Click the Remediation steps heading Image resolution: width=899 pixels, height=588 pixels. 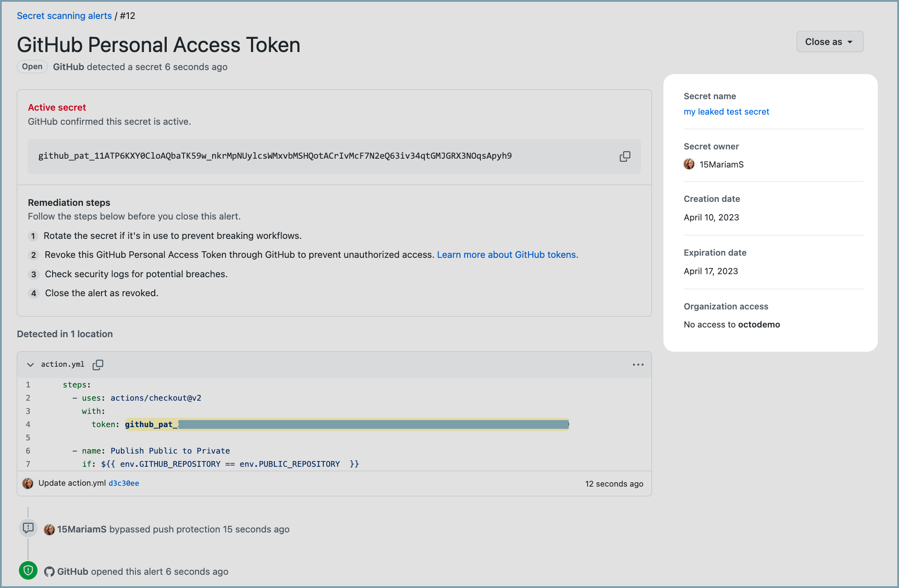point(69,203)
